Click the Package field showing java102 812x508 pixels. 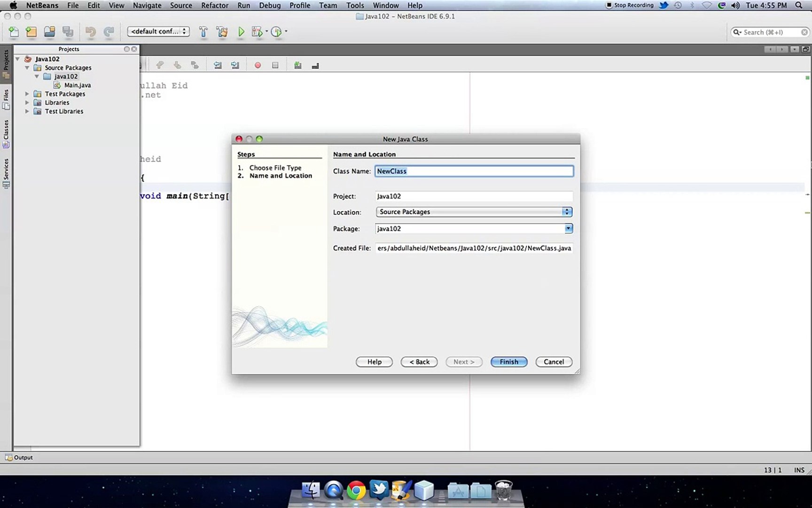tap(470, 229)
